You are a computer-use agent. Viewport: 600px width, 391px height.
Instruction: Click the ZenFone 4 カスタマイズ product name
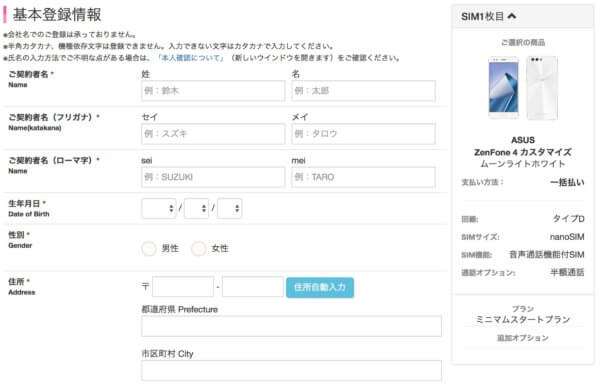click(523, 152)
